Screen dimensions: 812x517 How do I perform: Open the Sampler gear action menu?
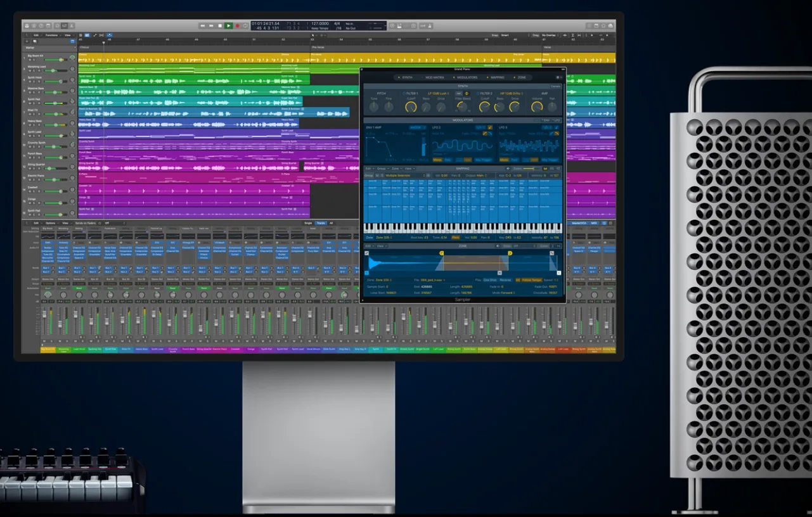(558, 77)
